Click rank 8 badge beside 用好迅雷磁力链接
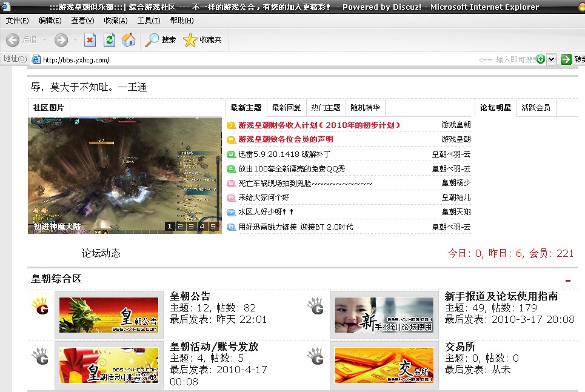 [x=231, y=227]
